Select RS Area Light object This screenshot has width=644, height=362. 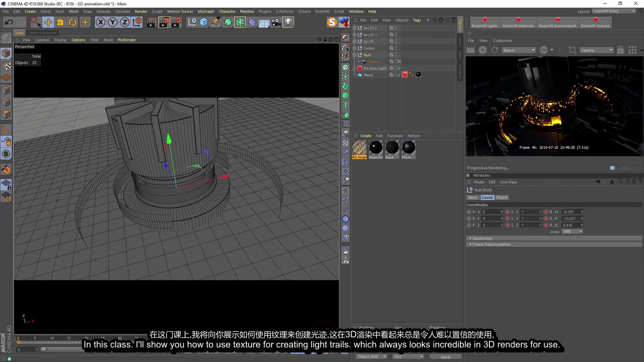coord(375,68)
